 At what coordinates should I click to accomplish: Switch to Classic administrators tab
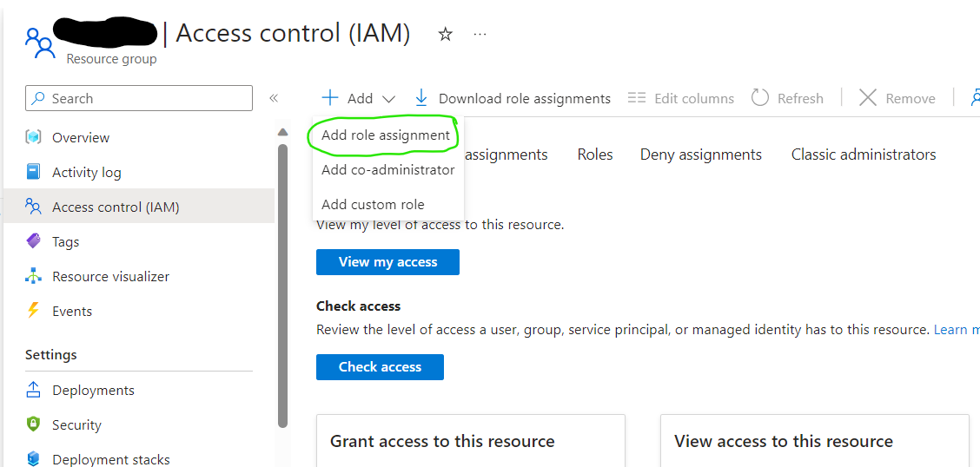coord(863,155)
